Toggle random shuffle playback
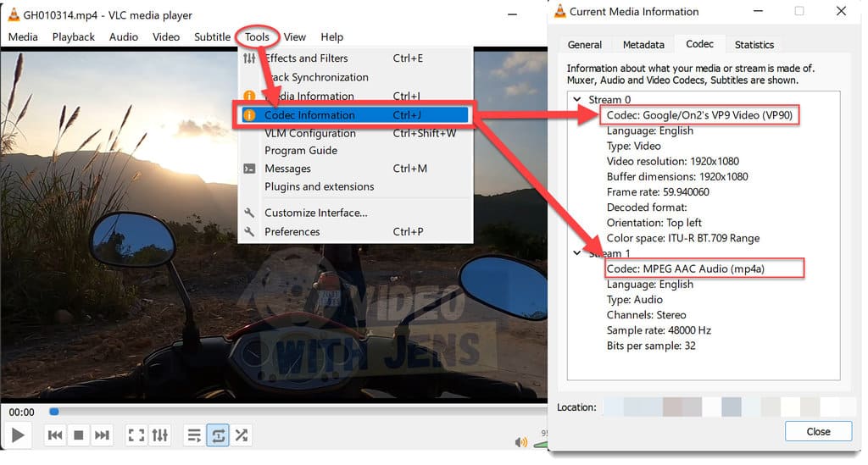Viewport: 868px width, 465px height. pyautogui.click(x=242, y=435)
